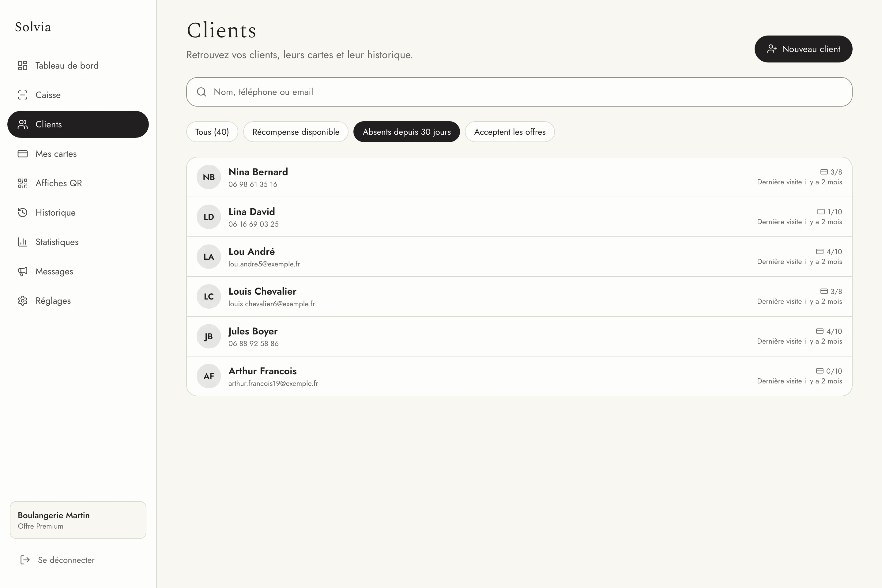
Task: Click the Caisse scanner icon
Action: [x=22, y=95]
